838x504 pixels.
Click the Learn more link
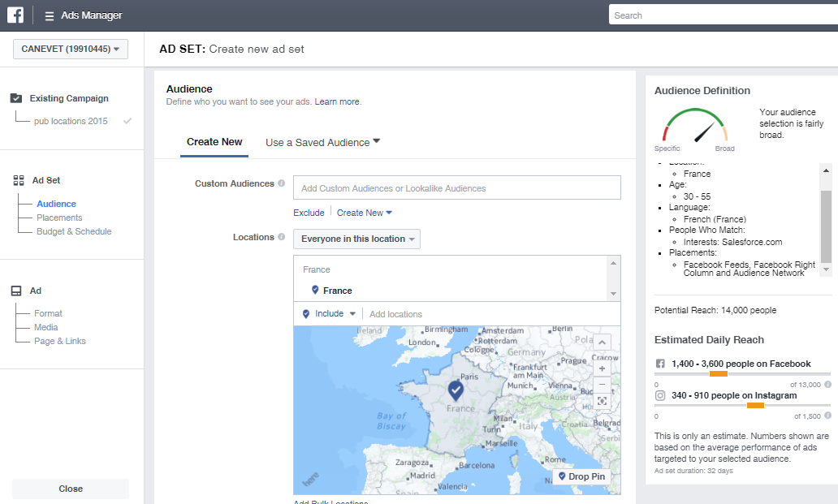[x=337, y=101]
